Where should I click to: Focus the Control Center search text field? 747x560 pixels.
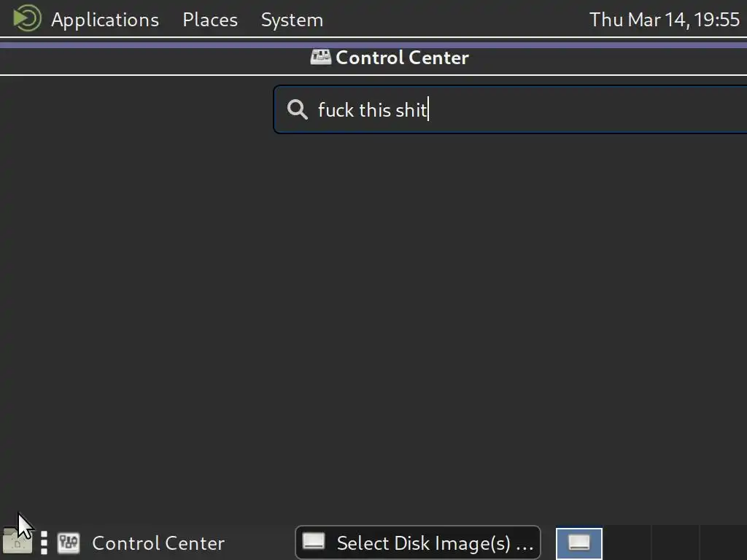pyautogui.click(x=510, y=109)
